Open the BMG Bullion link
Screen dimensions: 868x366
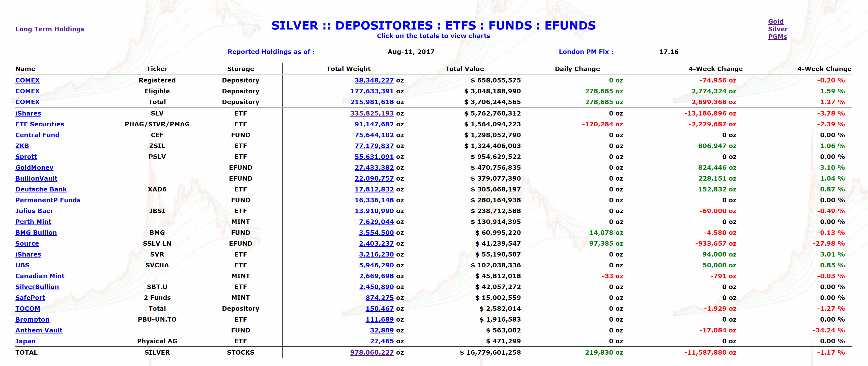click(36, 233)
